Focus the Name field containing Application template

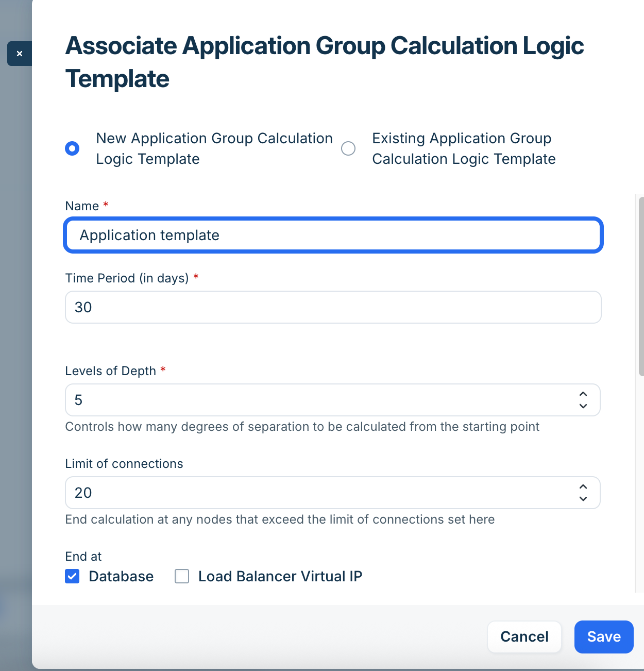[x=333, y=236]
